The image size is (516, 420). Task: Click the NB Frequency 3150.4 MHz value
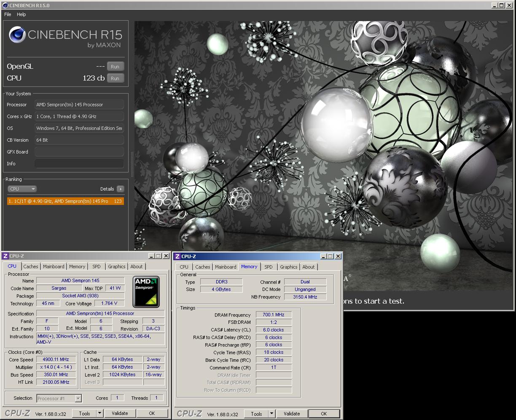[x=305, y=297]
